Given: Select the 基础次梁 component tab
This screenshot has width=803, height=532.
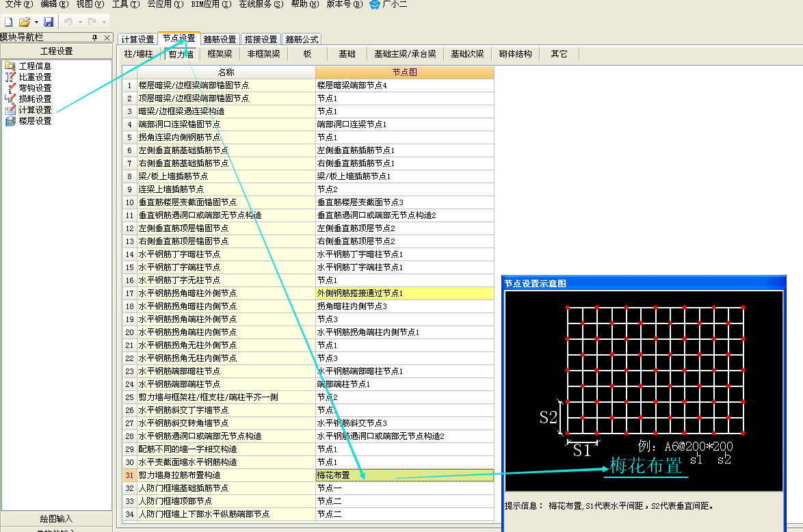Looking at the screenshot, I should coord(467,54).
